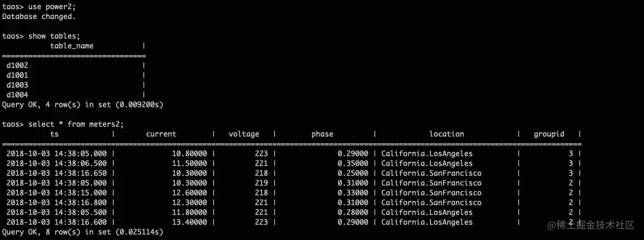Image resolution: width=644 pixels, height=240 pixels.
Task: Click voltage value 219
Action: click(x=261, y=183)
